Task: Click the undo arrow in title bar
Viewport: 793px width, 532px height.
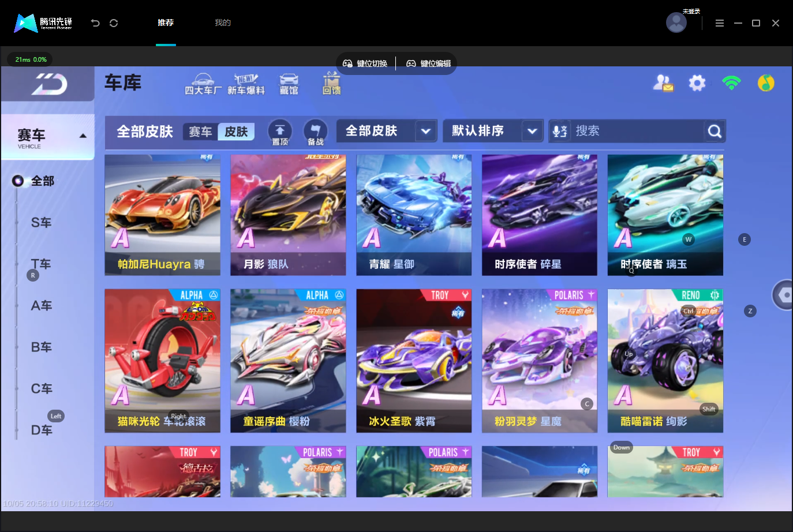Action: pos(95,23)
